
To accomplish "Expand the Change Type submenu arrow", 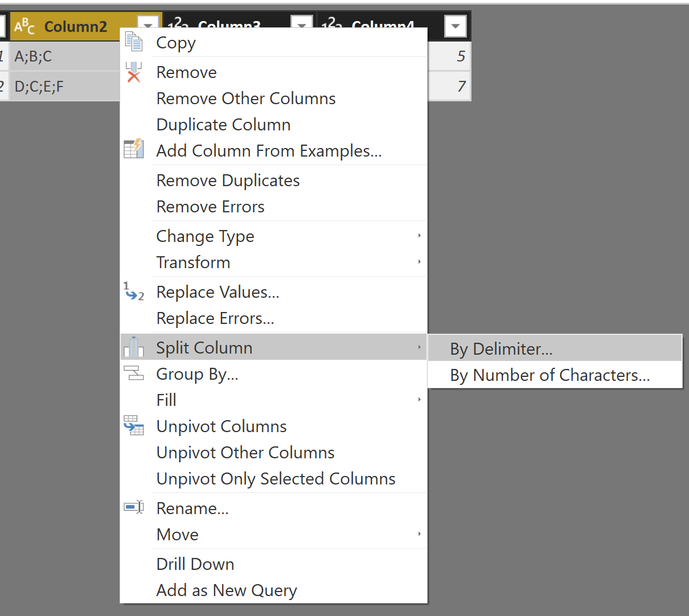I will pos(419,236).
